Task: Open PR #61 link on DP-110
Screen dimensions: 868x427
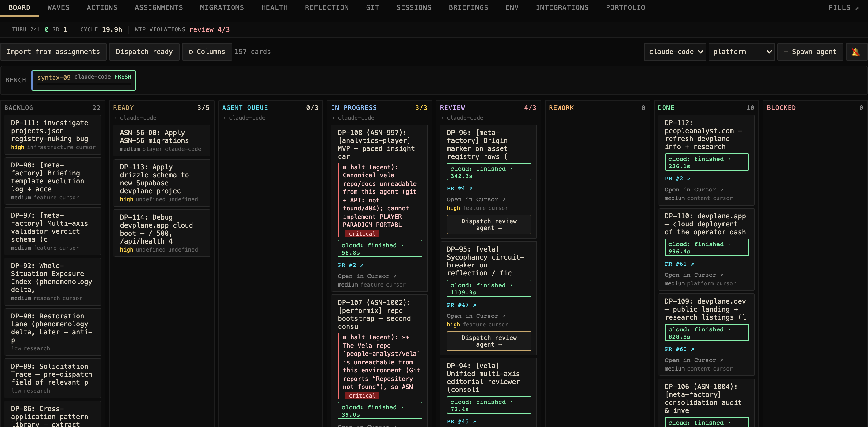Action: [679, 264]
